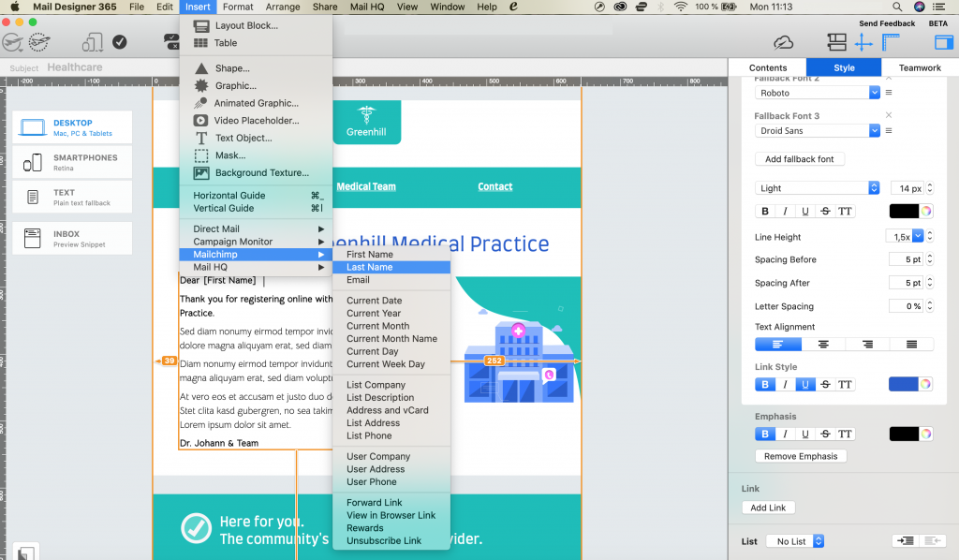Select the Desktop device view
Screen dimensions: 959x560
(72, 127)
